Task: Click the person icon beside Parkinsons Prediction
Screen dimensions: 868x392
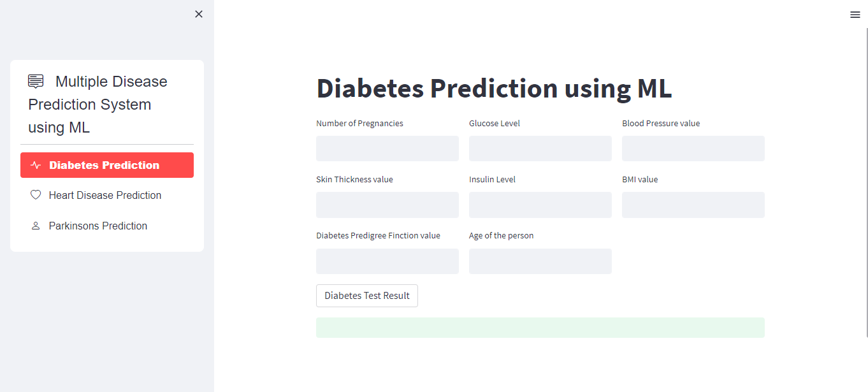Action: pos(36,226)
